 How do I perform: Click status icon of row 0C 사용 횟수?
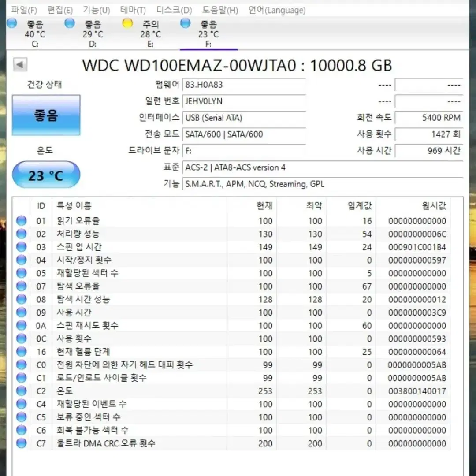pos(21,338)
